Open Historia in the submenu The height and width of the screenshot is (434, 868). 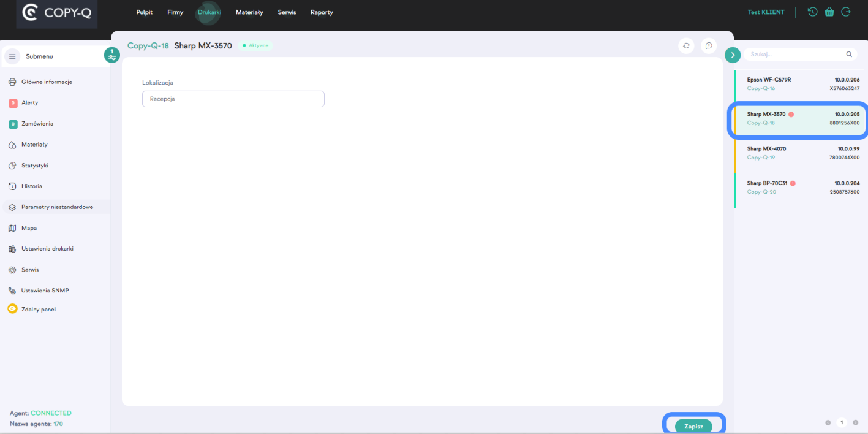pos(32,186)
